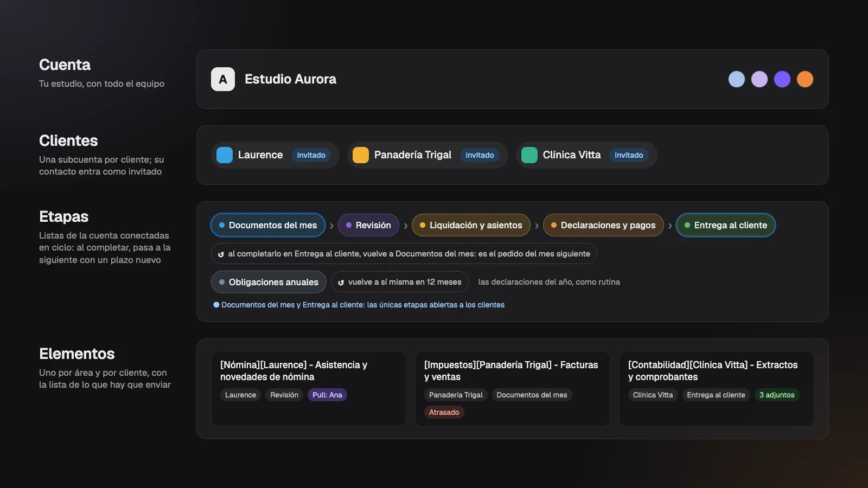868x488 pixels.
Task: Click the Etapas section heading
Action: (63, 216)
